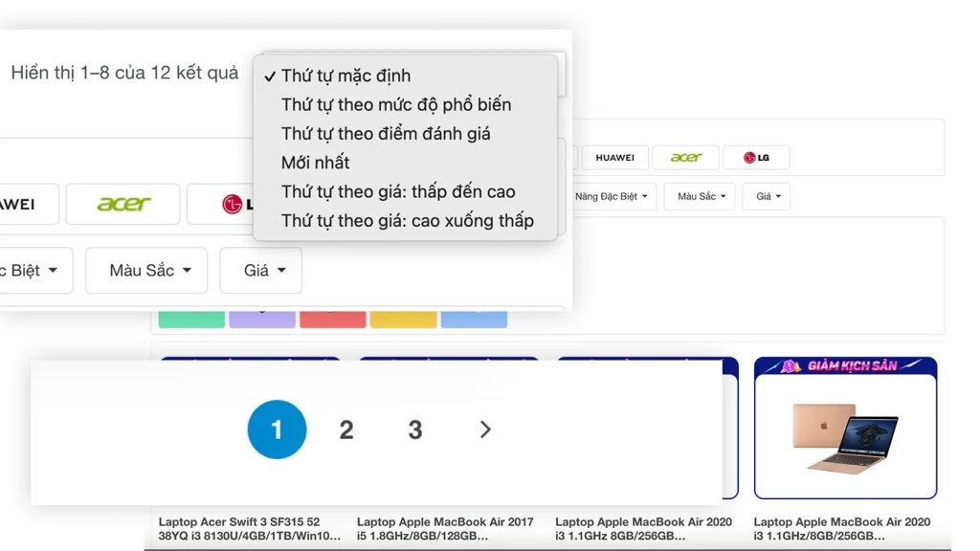
Task: Click the small acer logo beside the LG button
Action: (x=686, y=158)
